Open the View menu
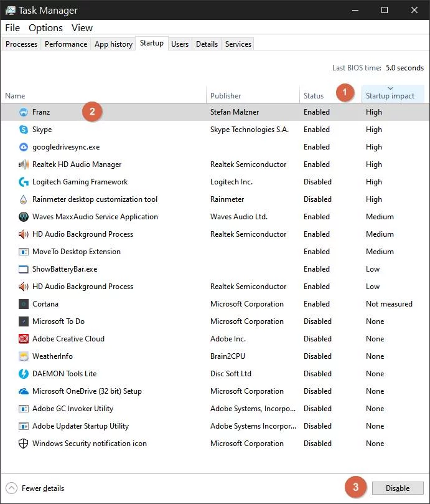 click(82, 28)
